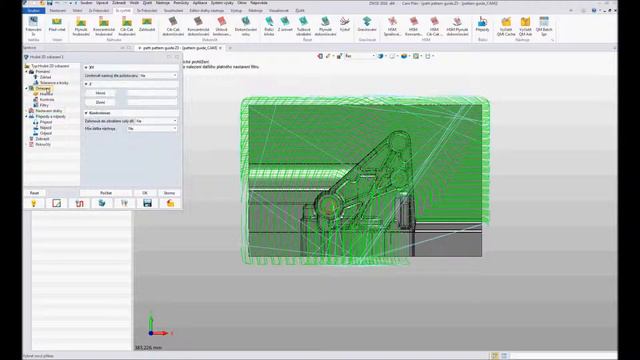Select the HSM Cik-Cak operation icon
Screen dimensions: 640x360
pyautogui.click(x=434, y=27)
